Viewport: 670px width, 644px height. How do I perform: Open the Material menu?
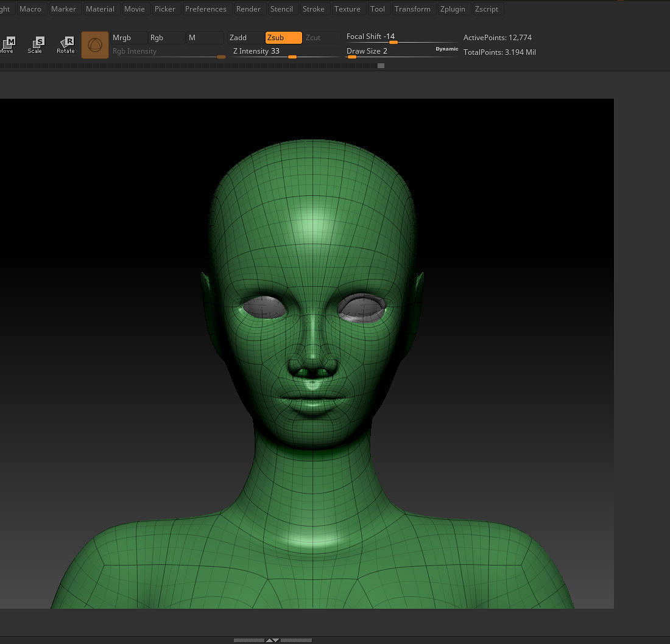(100, 9)
